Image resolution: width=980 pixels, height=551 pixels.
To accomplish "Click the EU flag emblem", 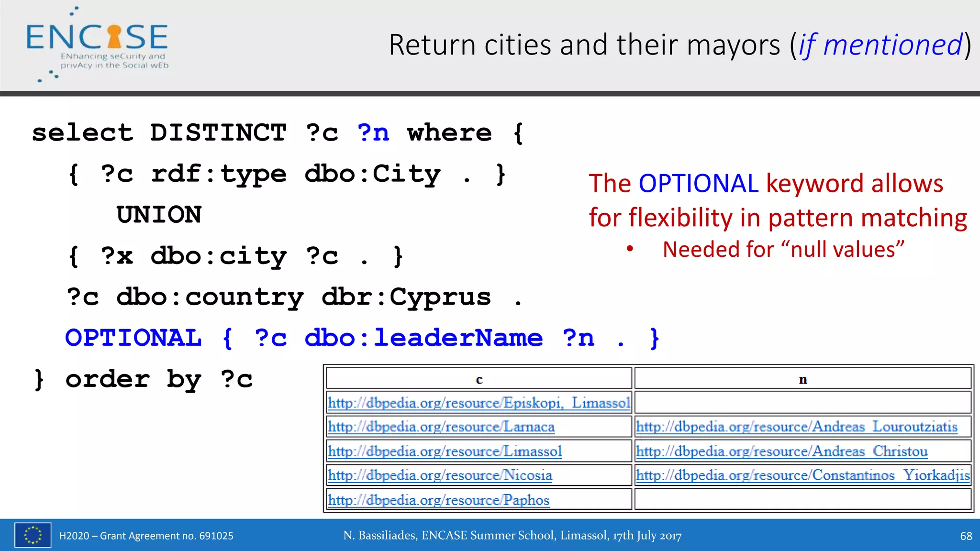I will pos(33,535).
